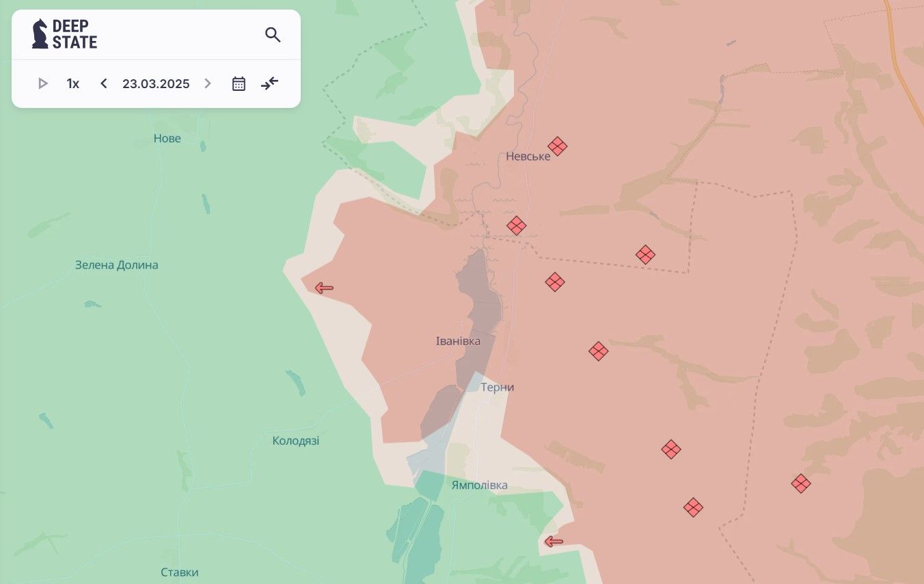Click the Ставки village label

(179, 572)
